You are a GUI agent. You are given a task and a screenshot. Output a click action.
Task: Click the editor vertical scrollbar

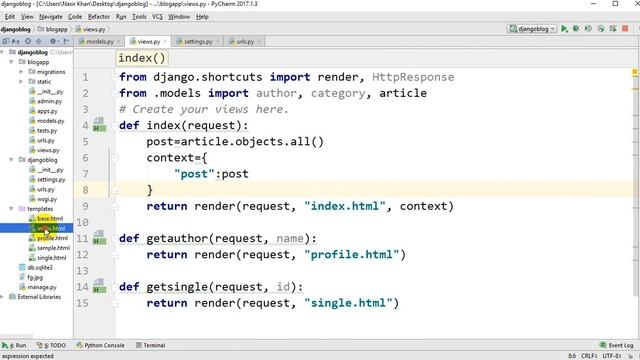[636, 182]
